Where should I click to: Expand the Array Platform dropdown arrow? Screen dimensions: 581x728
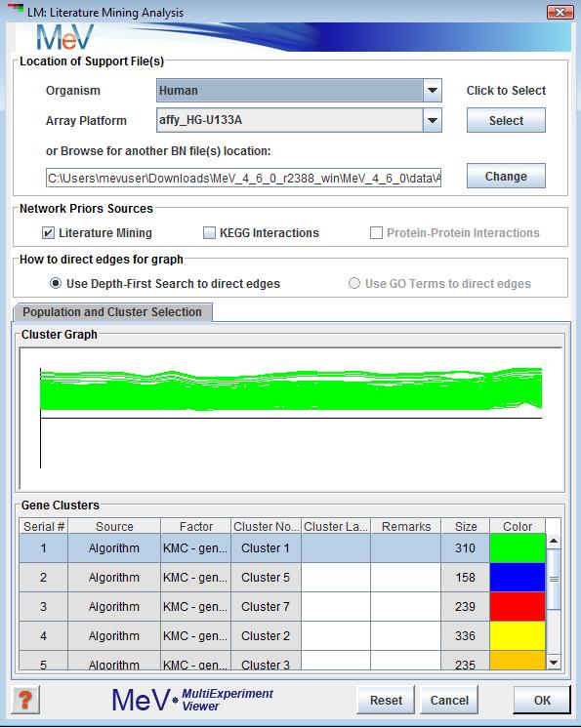[x=432, y=120]
